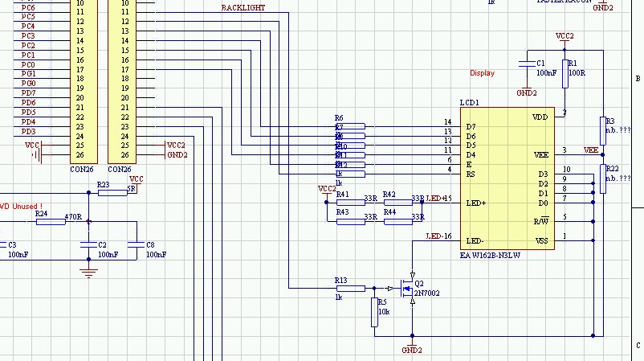Click the PD3 net label

click(28, 132)
